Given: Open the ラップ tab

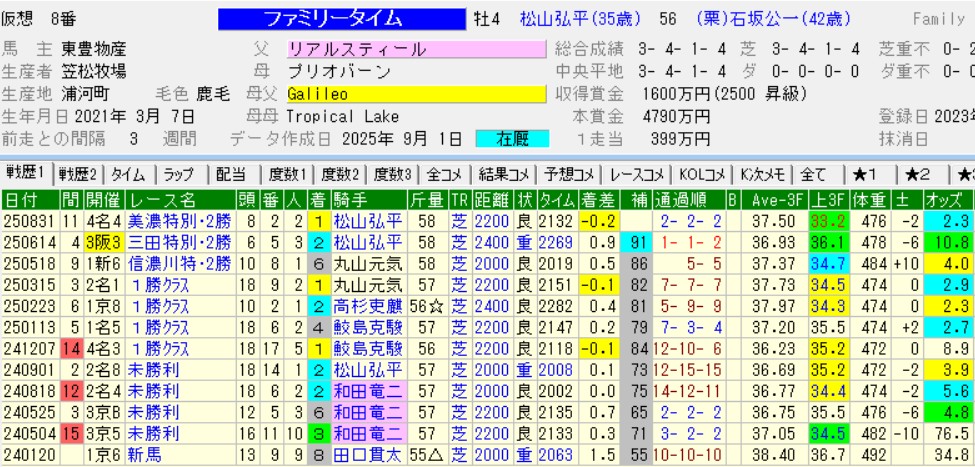Looking at the screenshot, I should (180, 172).
